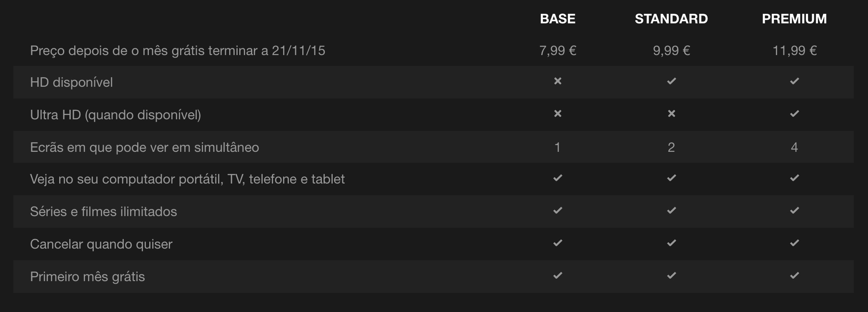Click the 11,99 € PREMIUM price

pos(794,50)
